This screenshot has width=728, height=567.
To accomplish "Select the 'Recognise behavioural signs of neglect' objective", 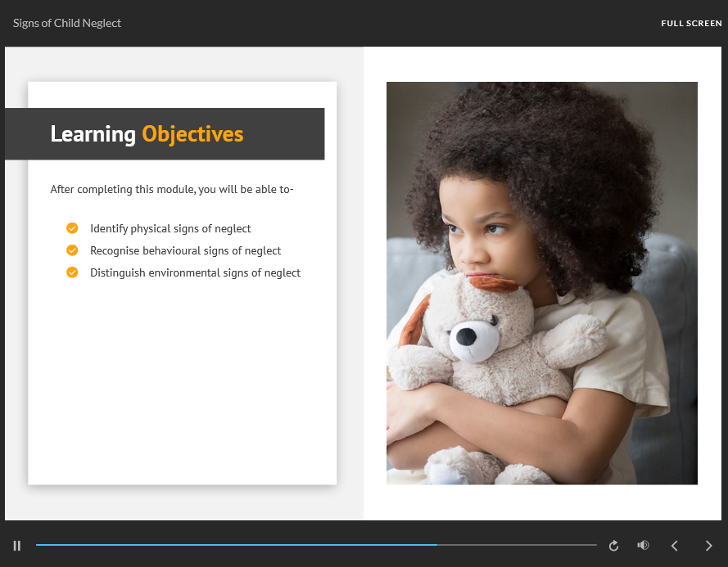I will click(x=185, y=251).
